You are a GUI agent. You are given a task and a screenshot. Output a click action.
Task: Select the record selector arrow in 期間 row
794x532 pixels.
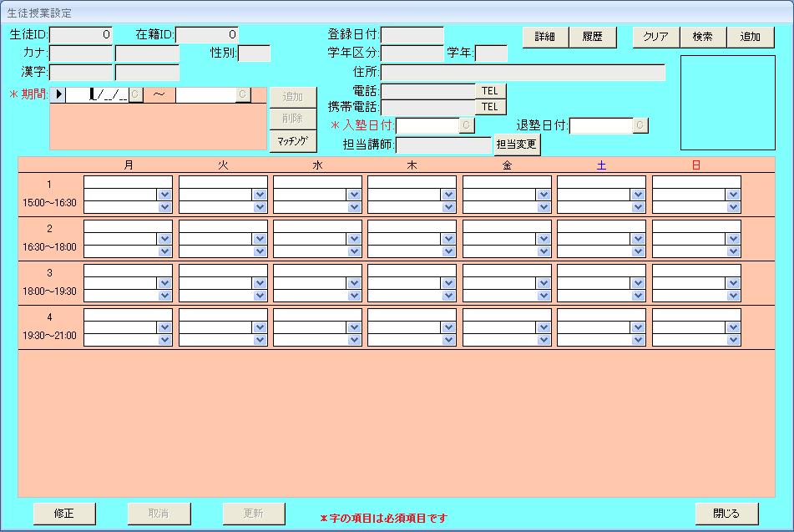[58, 94]
